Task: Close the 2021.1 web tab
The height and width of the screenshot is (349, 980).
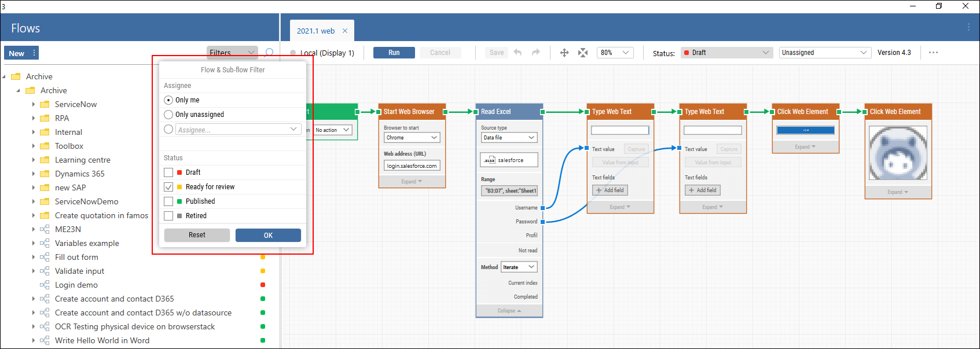Action: click(x=345, y=31)
